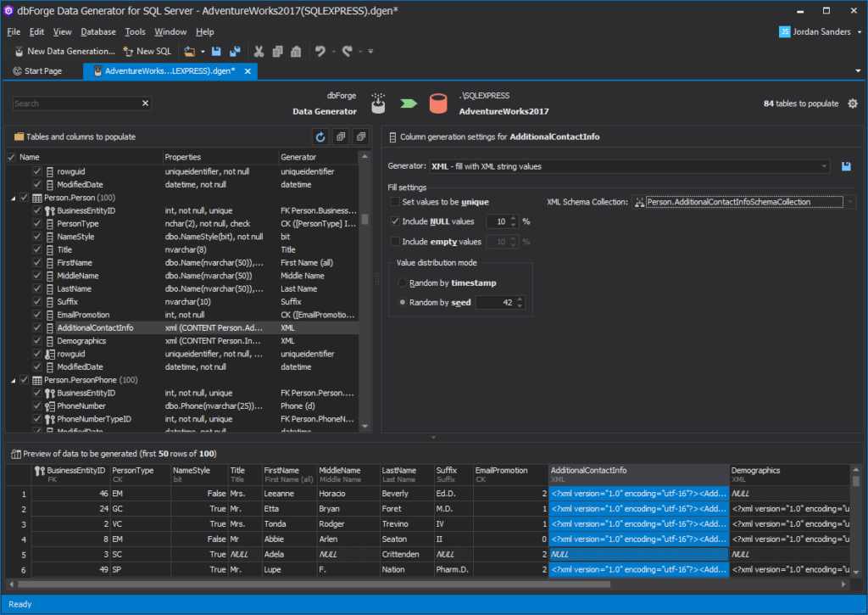Viewport: 868px width, 615px height.
Task: Uncheck the AdditionalContactInfo column checkbox
Action: click(x=36, y=327)
